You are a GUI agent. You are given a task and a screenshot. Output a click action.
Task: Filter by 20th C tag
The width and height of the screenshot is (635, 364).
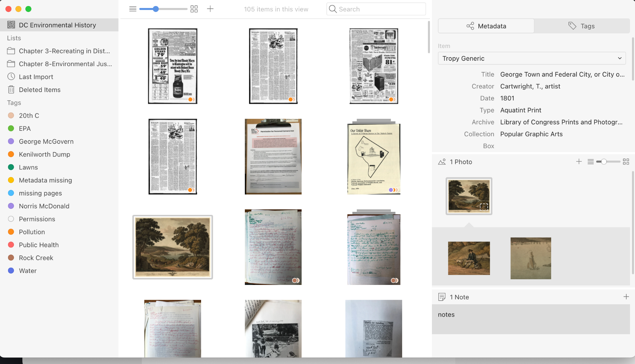click(x=59, y=115)
